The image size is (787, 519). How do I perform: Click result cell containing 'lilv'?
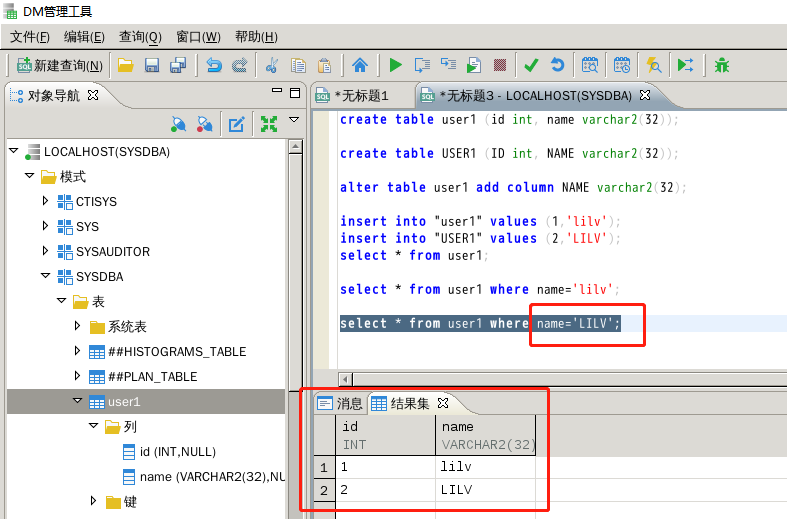485,467
